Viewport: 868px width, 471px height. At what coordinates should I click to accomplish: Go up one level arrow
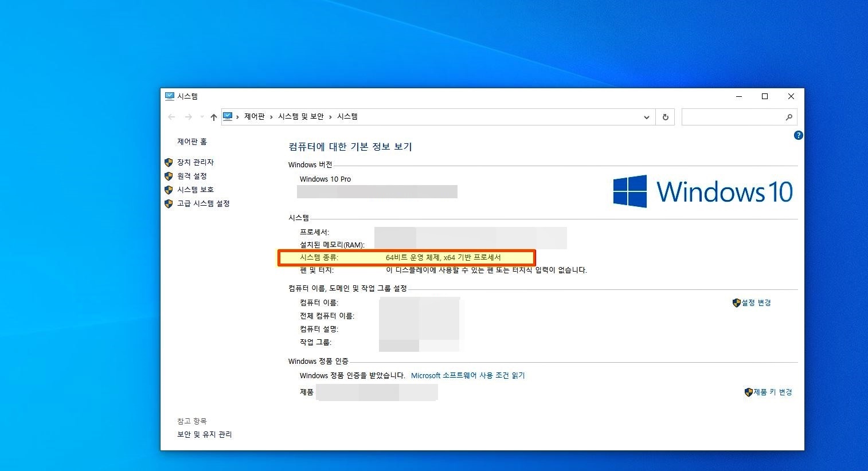[213, 117]
